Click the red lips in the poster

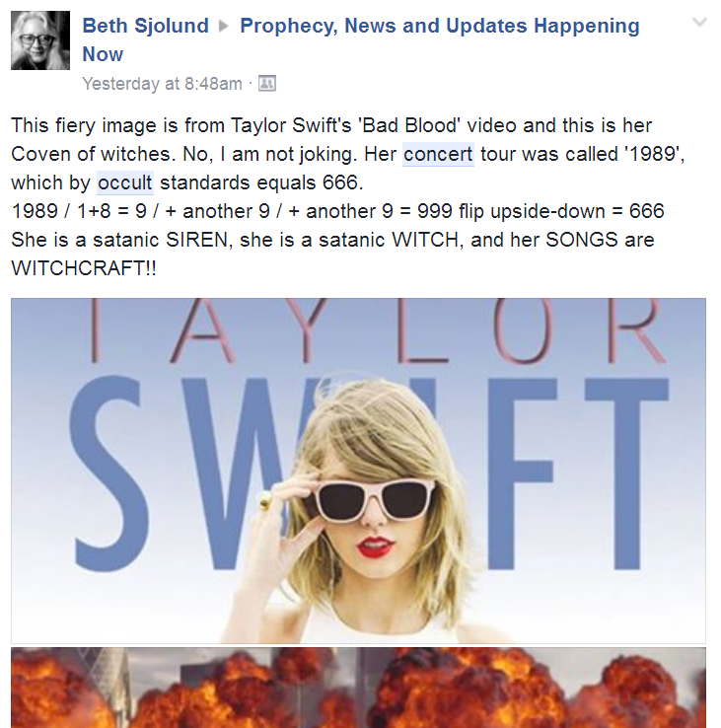coord(375,546)
